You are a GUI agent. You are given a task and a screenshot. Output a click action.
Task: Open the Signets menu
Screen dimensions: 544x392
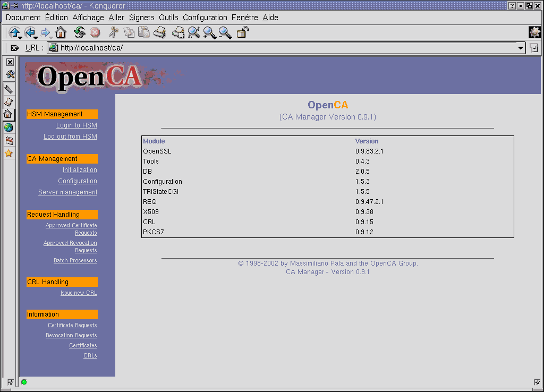pos(141,18)
